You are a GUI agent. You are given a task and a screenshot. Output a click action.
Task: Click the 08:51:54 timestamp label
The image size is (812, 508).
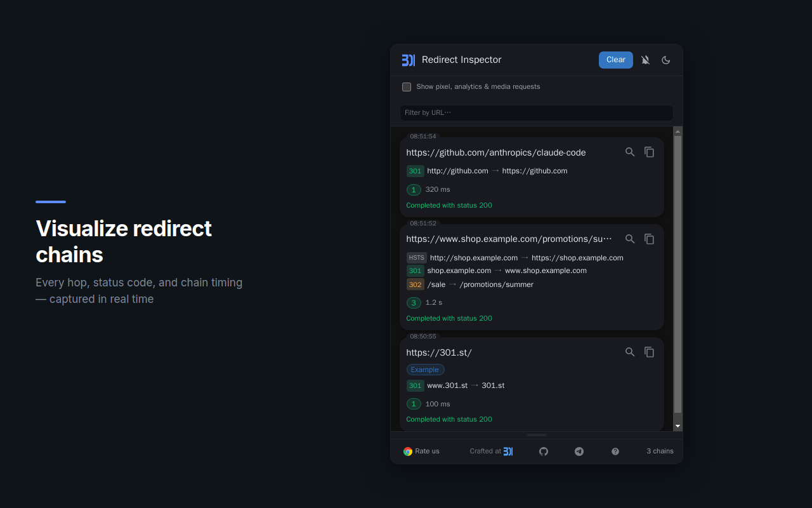click(423, 137)
